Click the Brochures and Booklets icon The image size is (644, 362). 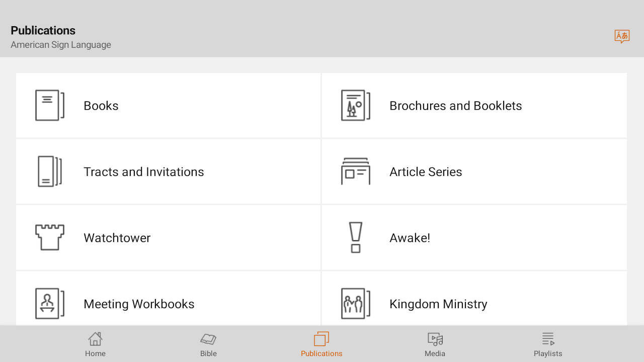point(355,106)
